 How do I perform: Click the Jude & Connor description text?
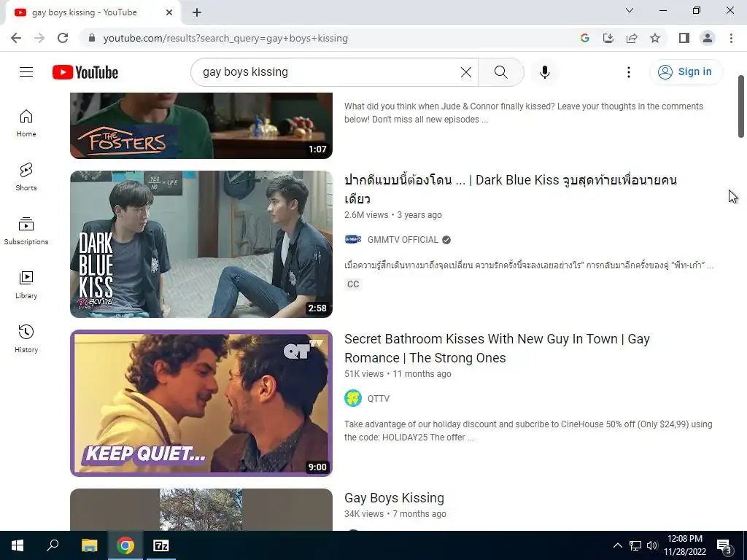tap(524, 113)
